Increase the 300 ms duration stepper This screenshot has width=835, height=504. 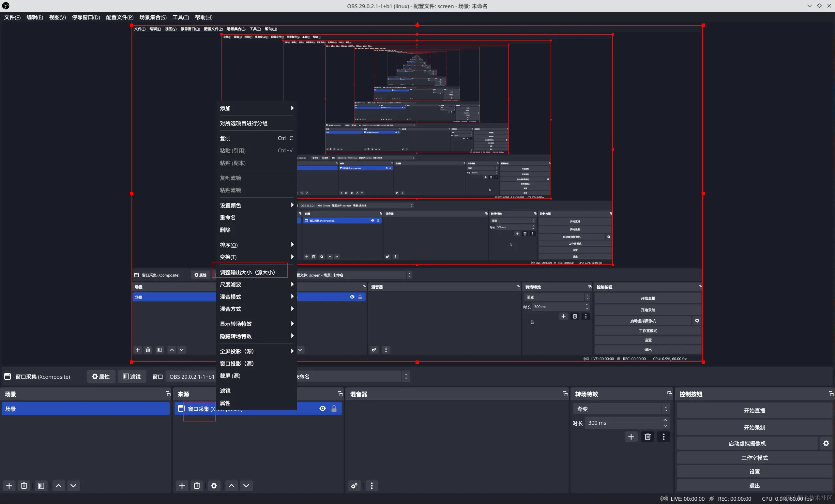(x=665, y=420)
